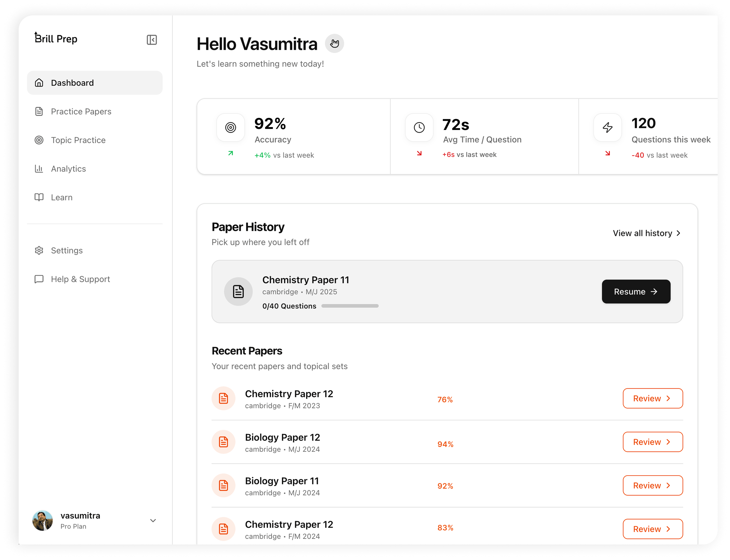The height and width of the screenshot is (560, 730).
Task: Click green up arrow under Accuracy
Action: coord(231,153)
